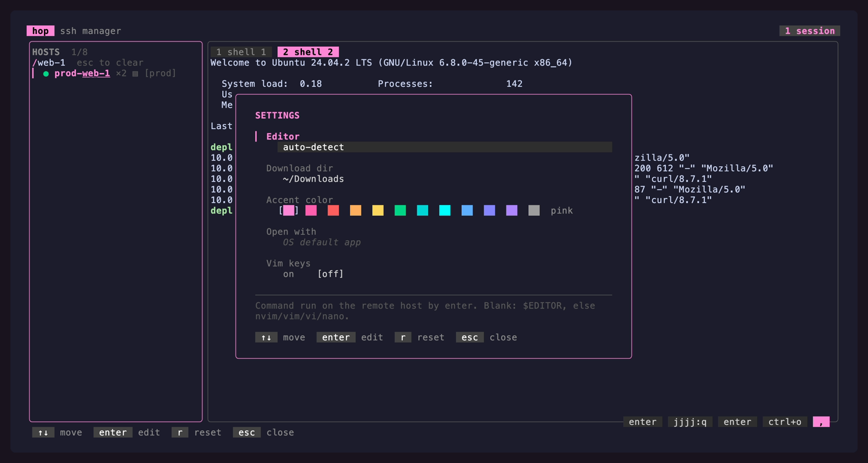Select the [off] option for Vim keys
868x463 pixels.
click(330, 274)
